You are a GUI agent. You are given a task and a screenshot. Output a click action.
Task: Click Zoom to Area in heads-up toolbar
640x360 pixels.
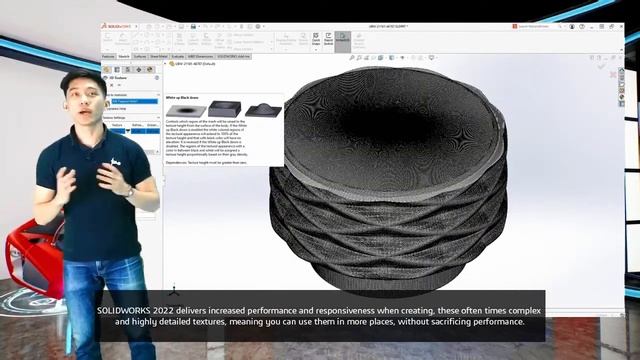click(x=359, y=58)
